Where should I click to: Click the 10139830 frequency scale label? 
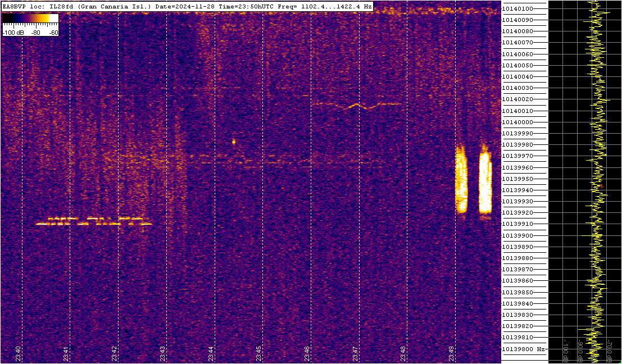coord(517,315)
